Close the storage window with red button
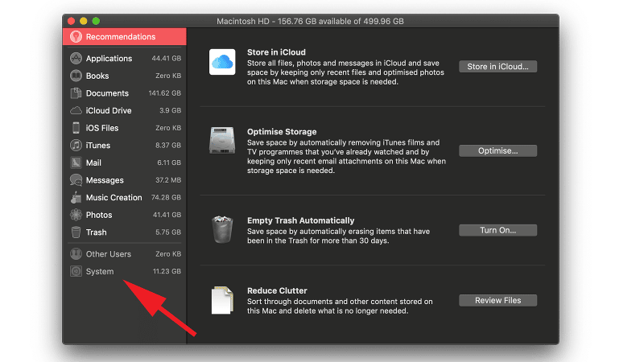This screenshot has width=644, height=362. coord(71,21)
